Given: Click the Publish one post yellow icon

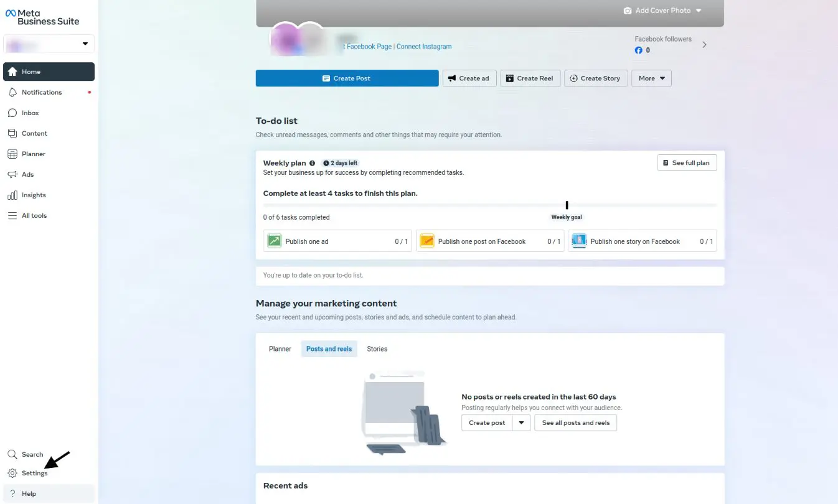Looking at the screenshot, I should click(x=427, y=241).
